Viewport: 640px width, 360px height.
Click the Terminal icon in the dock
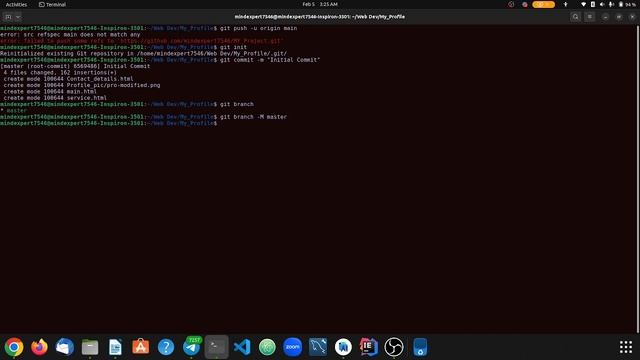point(216,347)
